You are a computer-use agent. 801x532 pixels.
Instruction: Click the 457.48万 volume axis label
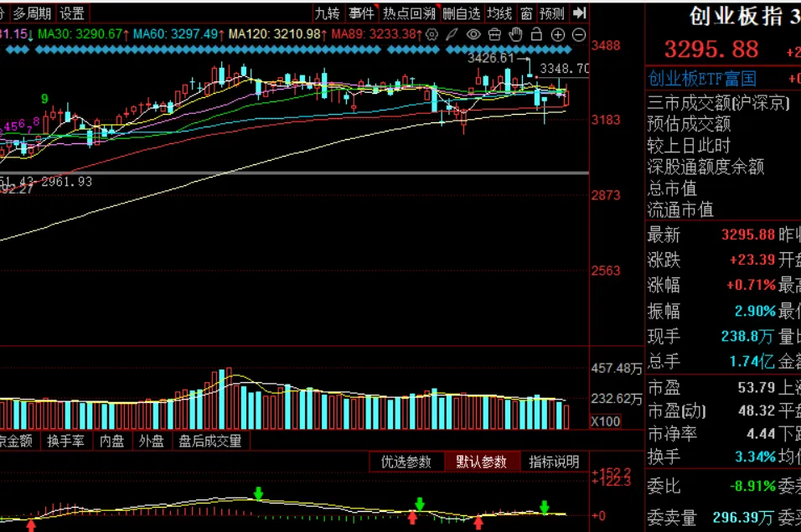pyautogui.click(x=617, y=369)
